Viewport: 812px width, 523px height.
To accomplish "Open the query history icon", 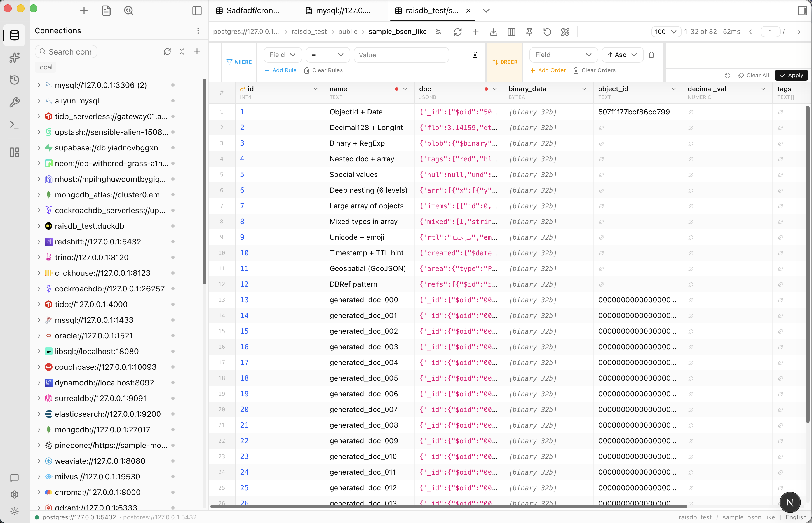I will [x=14, y=80].
